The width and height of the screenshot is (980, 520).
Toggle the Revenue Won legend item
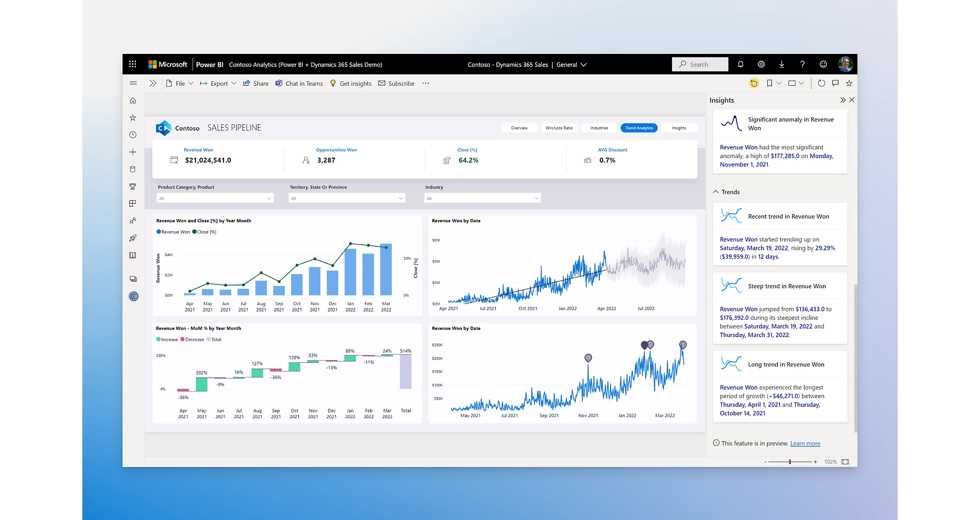pyautogui.click(x=173, y=232)
